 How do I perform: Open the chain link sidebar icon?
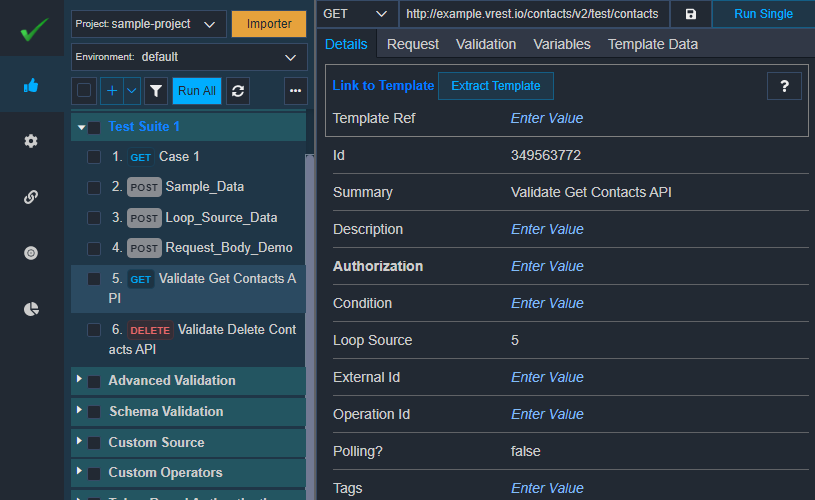coord(31,197)
